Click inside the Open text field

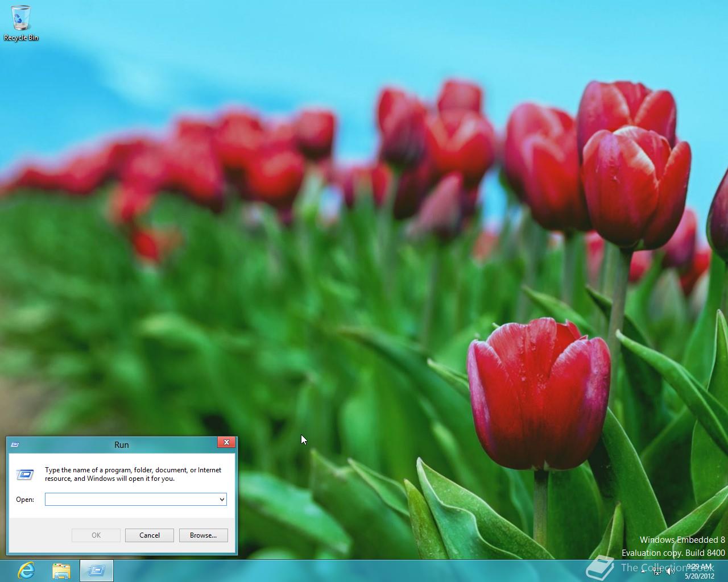pyautogui.click(x=131, y=499)
